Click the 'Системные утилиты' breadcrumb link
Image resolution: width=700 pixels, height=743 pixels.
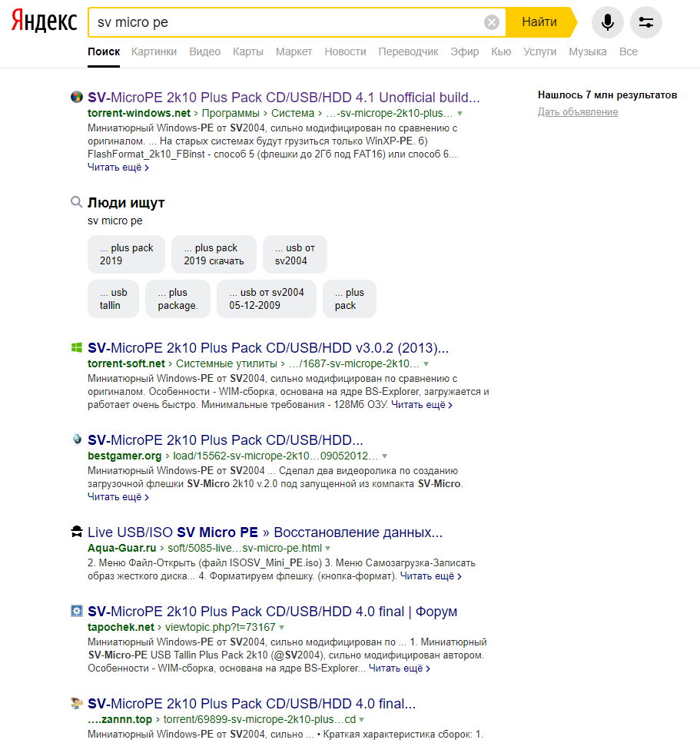click(x=227, y=363)
